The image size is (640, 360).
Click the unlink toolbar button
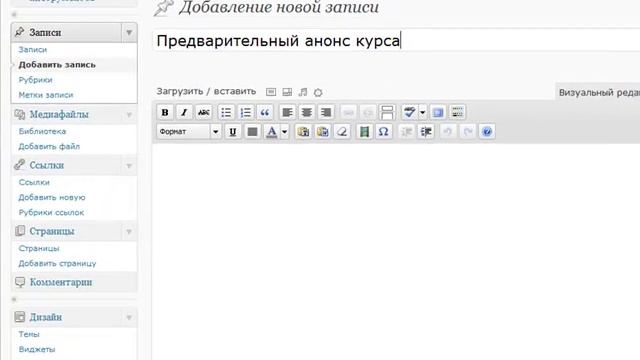[368, 112]
